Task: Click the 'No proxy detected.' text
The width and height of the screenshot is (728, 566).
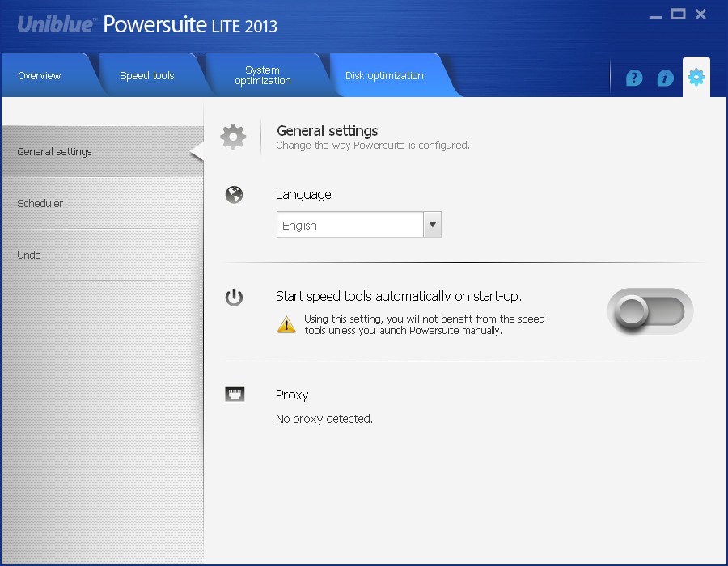Action: [x=324, y=419]
